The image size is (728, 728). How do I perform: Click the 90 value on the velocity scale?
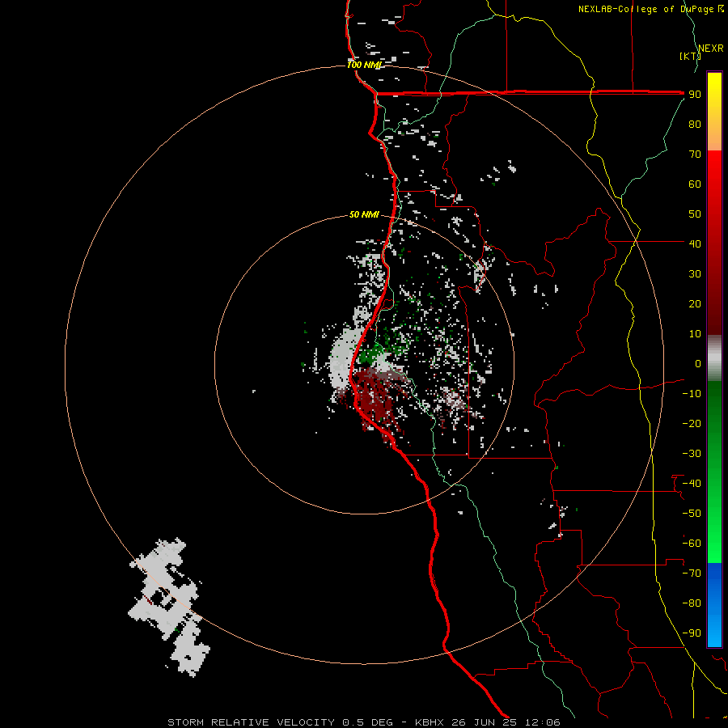[x=695, y=95]
